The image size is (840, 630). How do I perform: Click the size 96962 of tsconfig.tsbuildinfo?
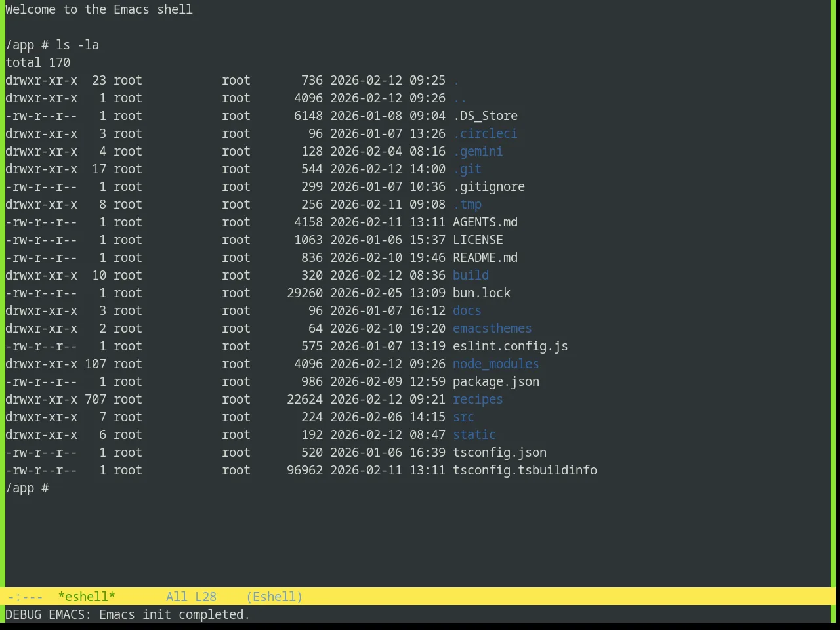304,471
